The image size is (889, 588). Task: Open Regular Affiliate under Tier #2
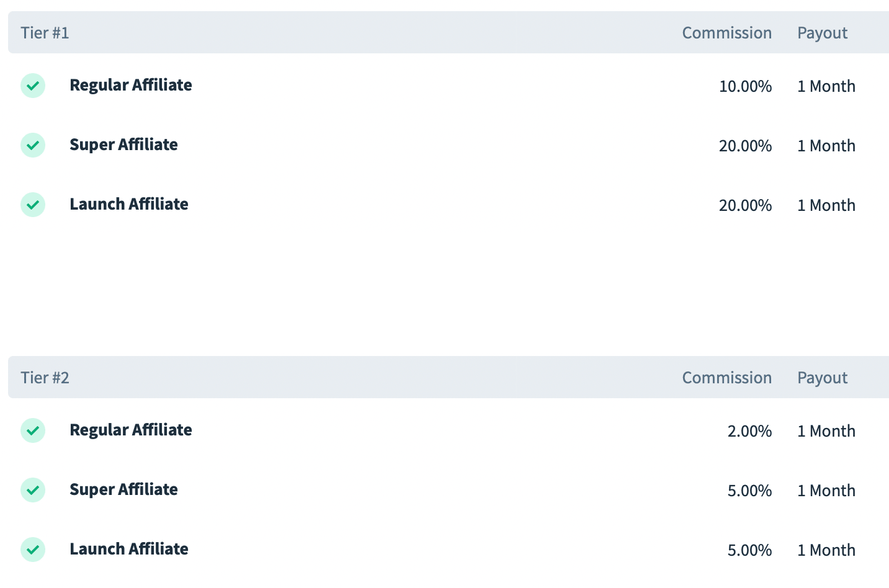[130, 430]
